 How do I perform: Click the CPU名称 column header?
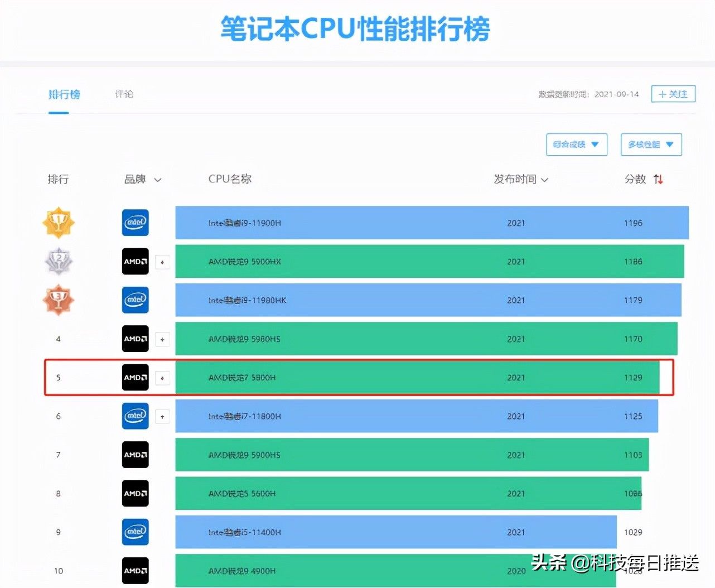230,179
